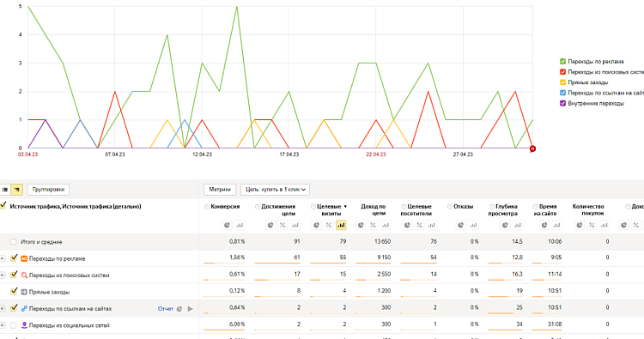644x339 pixels.
Task: Expand the Переходы по рекламе row
Action: pos(2,258)
